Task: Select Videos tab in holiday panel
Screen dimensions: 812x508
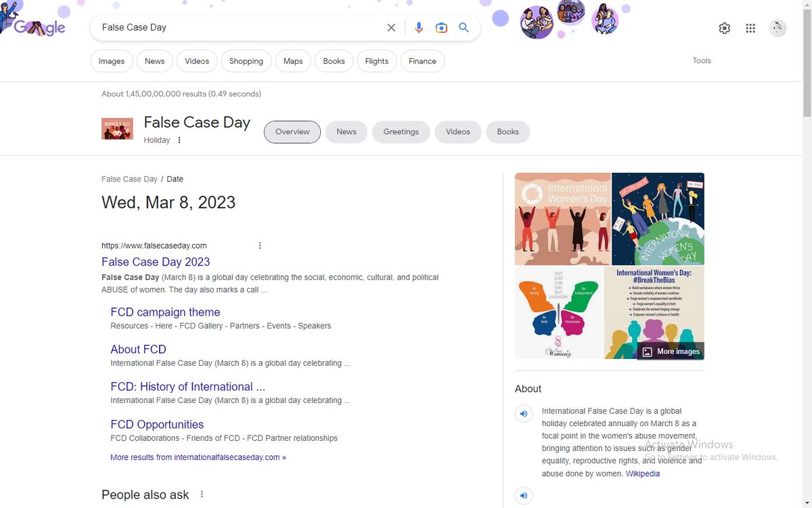Action: click(x=458, y=132)
